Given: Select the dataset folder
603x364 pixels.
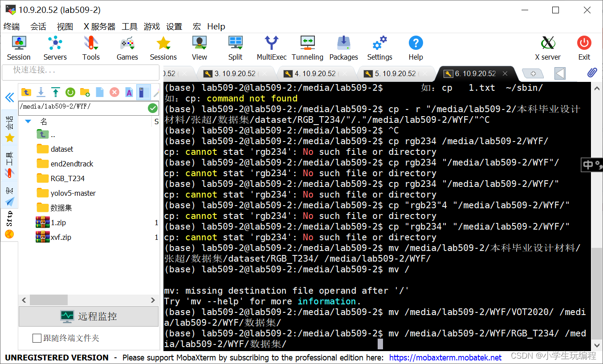Looking at the screenshot, I should 55,149.
